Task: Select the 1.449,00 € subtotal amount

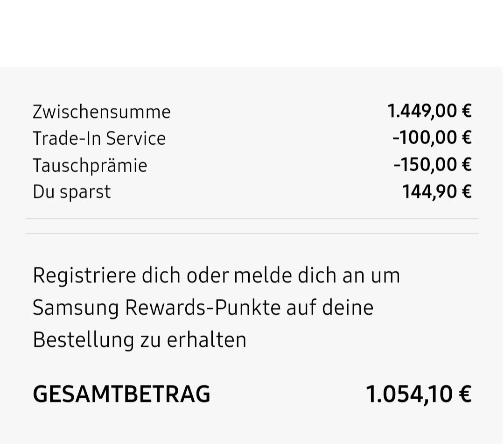Action: 429,111
